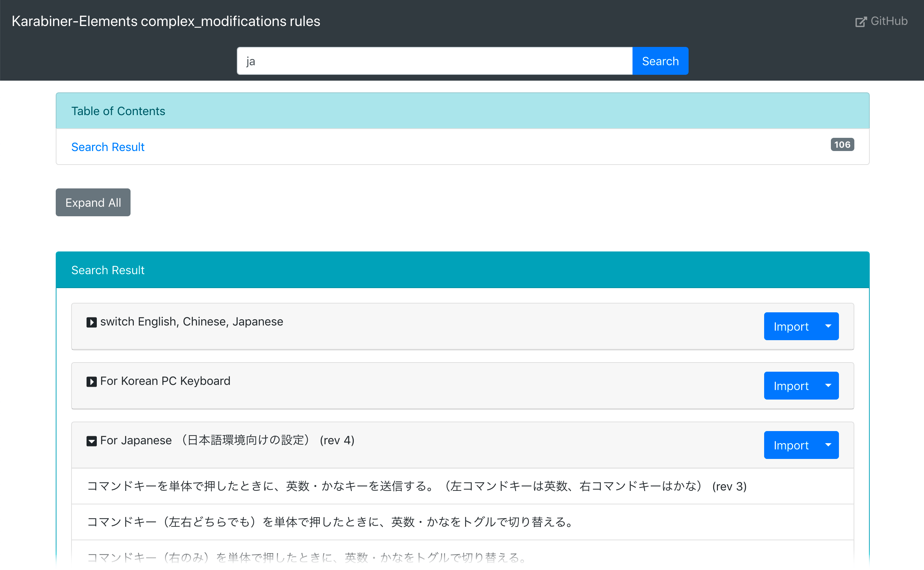924x570 pixels.
Task: Click rule row 'コマンドキー（右のみ）を単体で押したときに'
Action: [463, 555]
